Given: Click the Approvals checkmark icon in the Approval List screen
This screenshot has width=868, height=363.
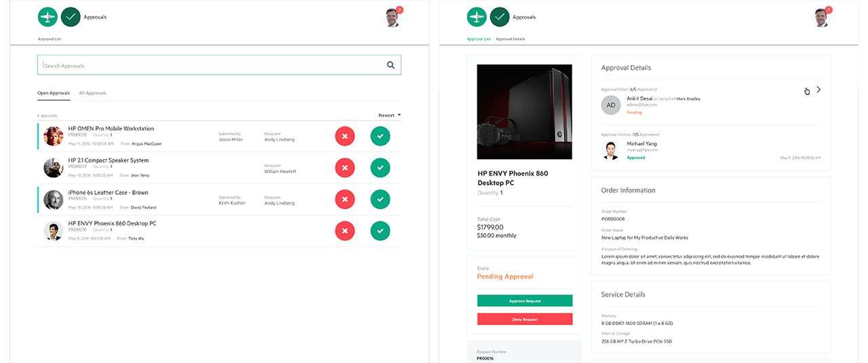Looking at the screenshot, I should click(x=71, y=17).
